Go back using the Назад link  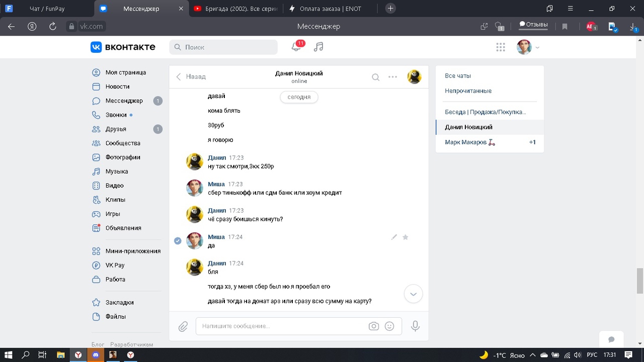191,77
